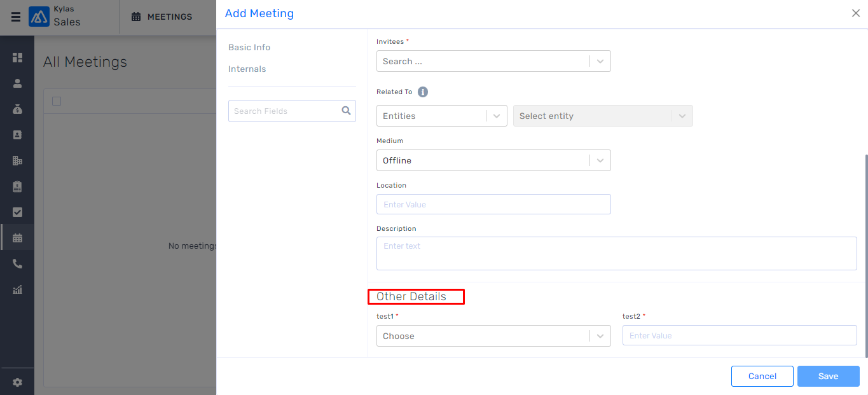The height and width of the screenshot is (395, 868).
Task: Click into the test2 field
Action: [740, 335]
